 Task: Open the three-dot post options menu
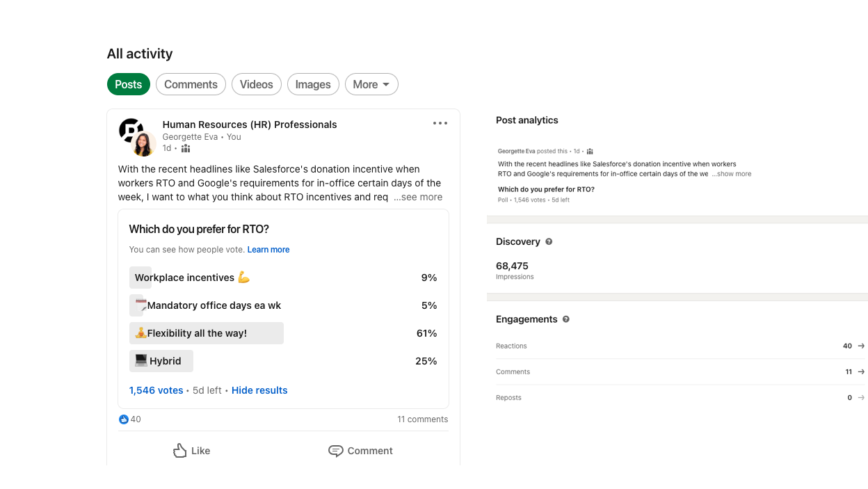440,124
